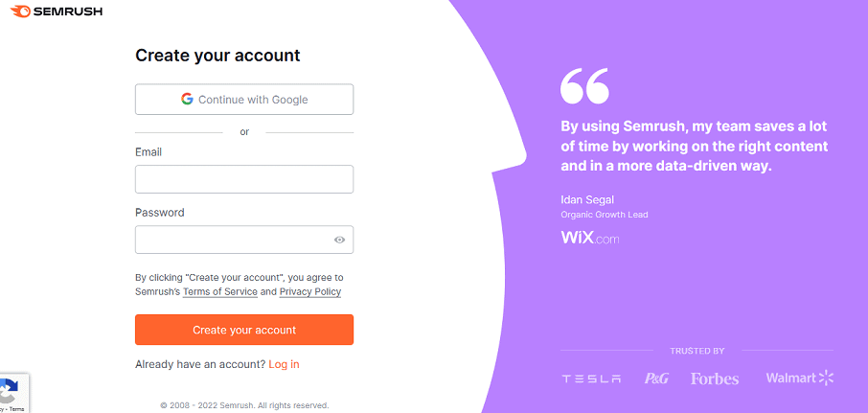The image size is (868, 413).
Task: Click the Semrush flame logo icon
Action: point(21,11)
